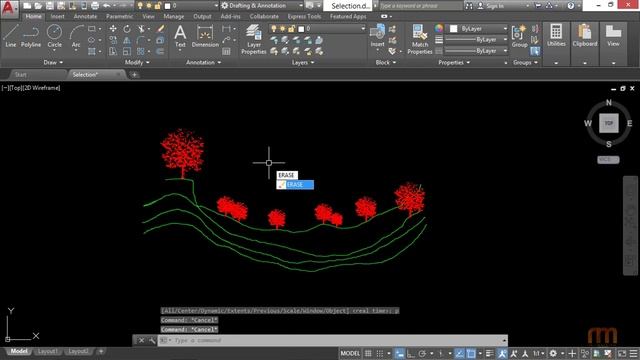Click the Undo arrow in quick access toolbar
This screenshot has width=640, height=360.
[x=107, y=6]
